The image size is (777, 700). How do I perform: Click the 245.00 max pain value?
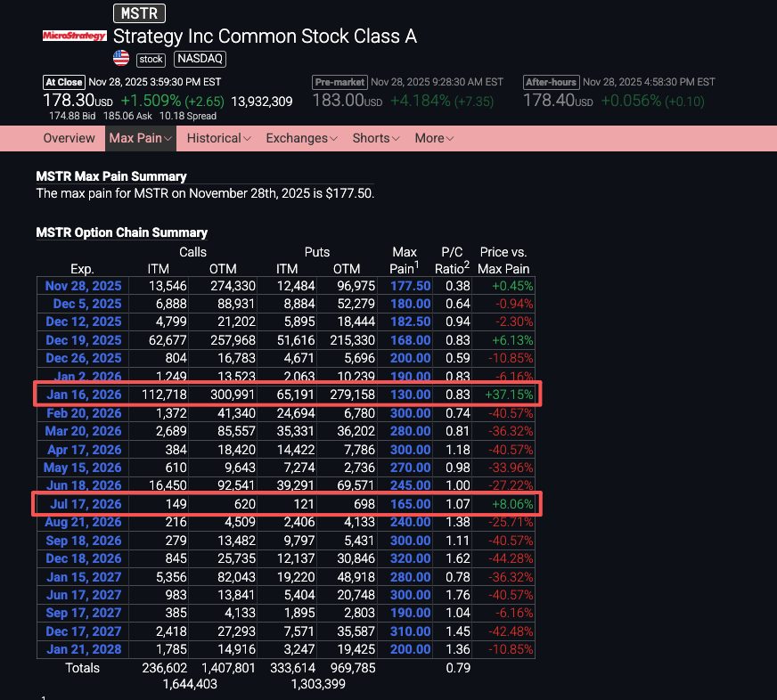(410, 485)
